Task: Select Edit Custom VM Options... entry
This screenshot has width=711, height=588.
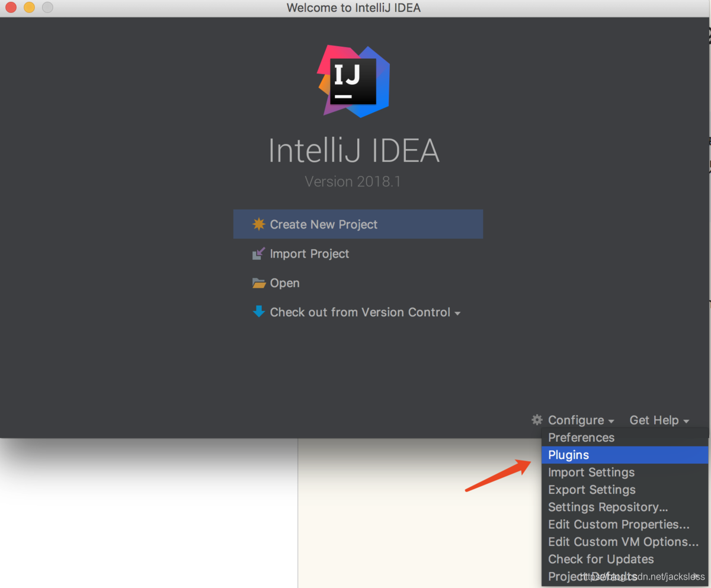Action: (x=625, y=542)
